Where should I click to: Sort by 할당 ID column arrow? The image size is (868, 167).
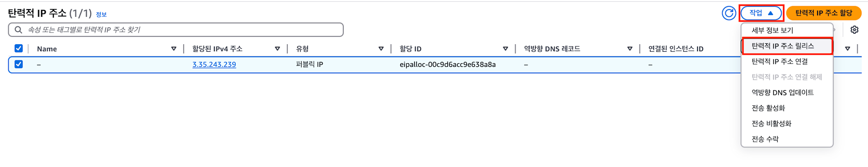(x=506, y=49)
